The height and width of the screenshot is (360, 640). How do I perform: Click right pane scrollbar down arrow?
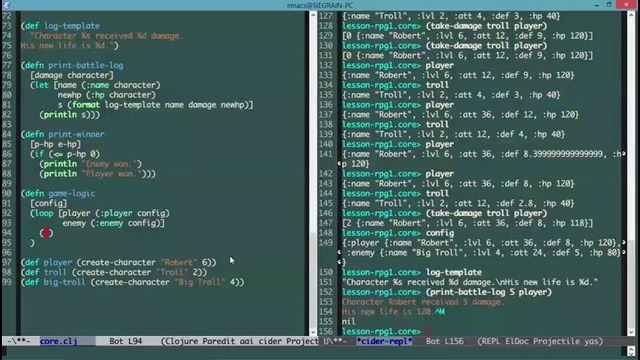tap(631, 332)
